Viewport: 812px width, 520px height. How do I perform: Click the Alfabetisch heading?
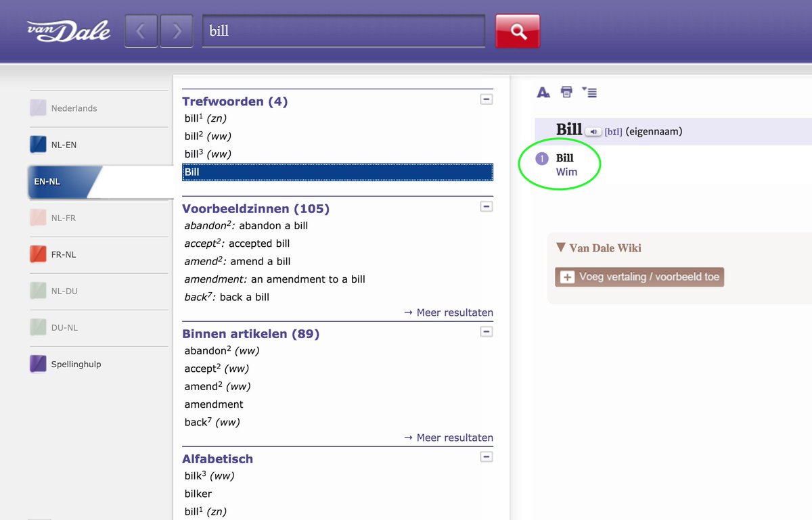pos(217,458)
